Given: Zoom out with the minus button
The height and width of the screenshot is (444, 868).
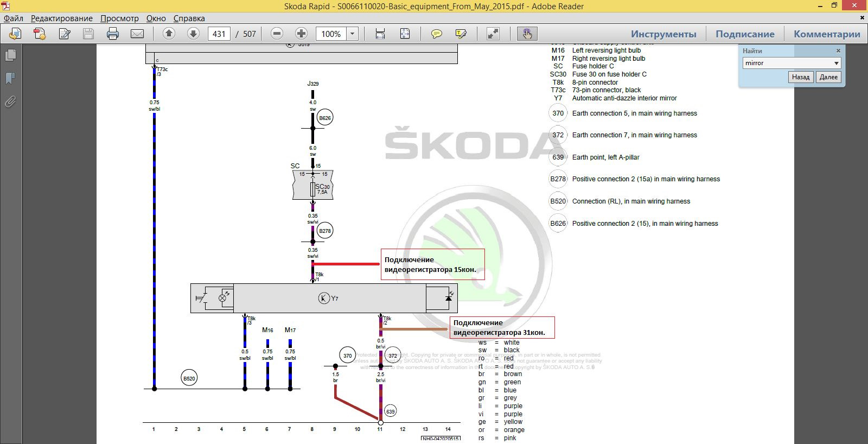Looking at the screenshot, I should pyautogui.click(x=277, y=34).
